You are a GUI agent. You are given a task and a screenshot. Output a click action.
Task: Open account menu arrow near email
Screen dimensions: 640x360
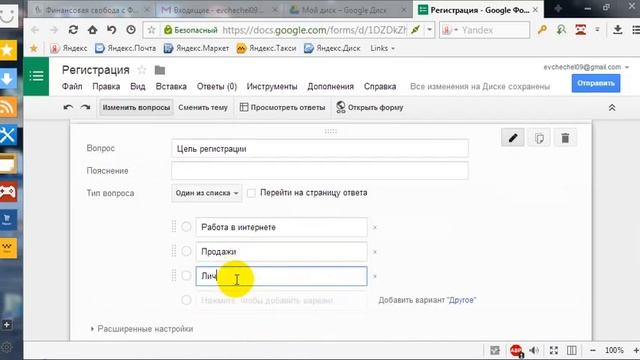pos(627,67)
